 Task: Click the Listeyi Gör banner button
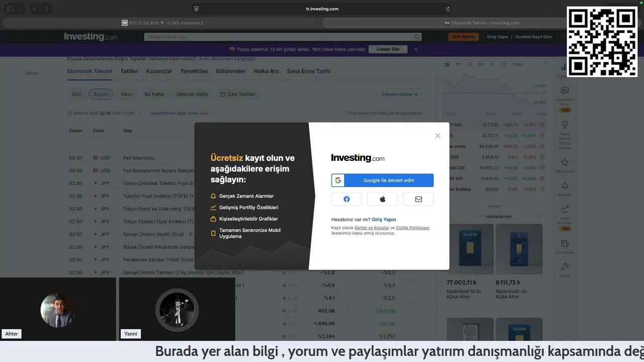pos(388,49)
